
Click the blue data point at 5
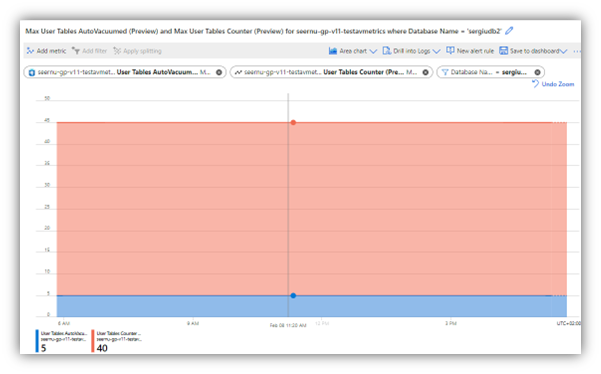293,295
